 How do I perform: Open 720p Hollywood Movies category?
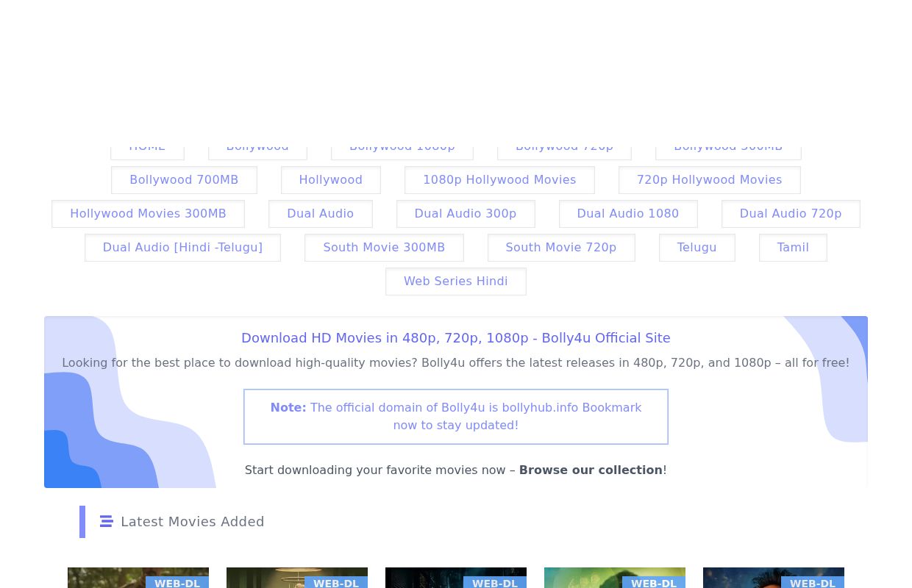pos(709,180)
